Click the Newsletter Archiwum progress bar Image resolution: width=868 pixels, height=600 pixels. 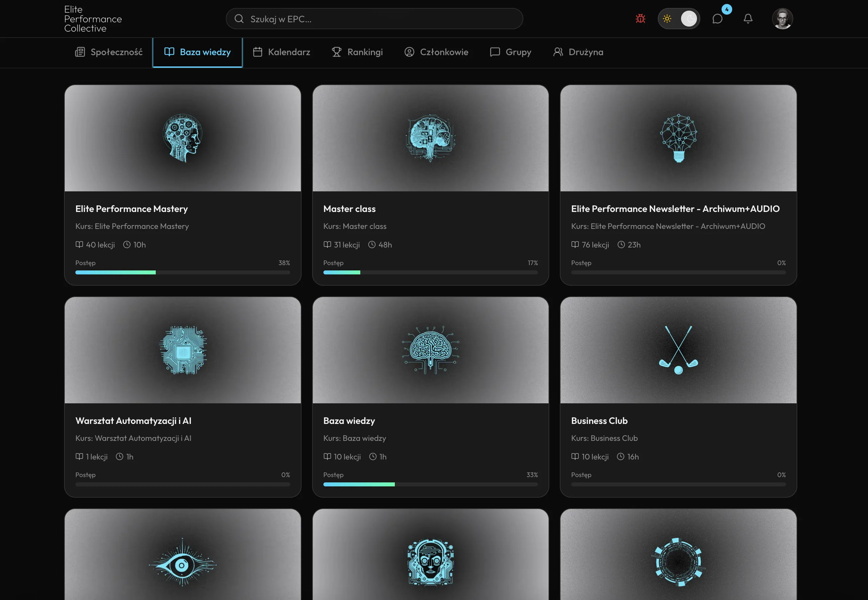(x=678, y=272)
